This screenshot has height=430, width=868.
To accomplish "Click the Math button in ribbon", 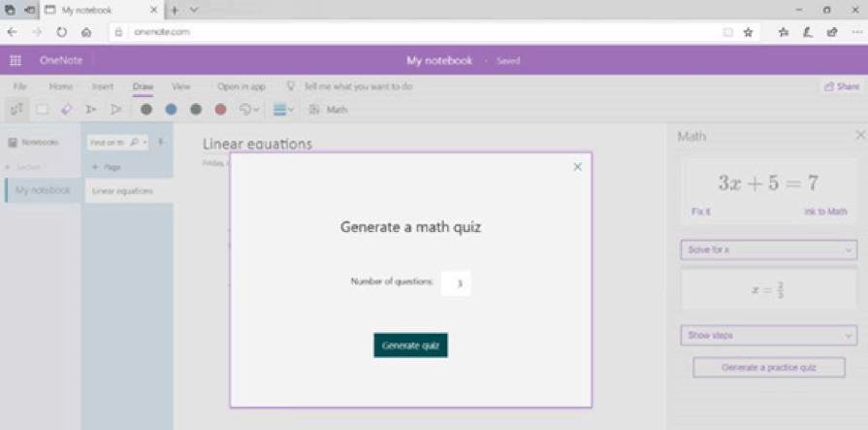I will (x=328, y=110).
